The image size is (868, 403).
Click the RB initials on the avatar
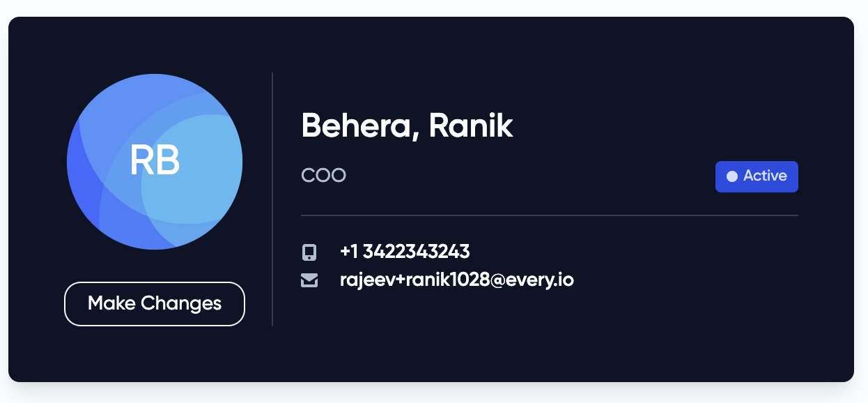[x=155, y=161]
